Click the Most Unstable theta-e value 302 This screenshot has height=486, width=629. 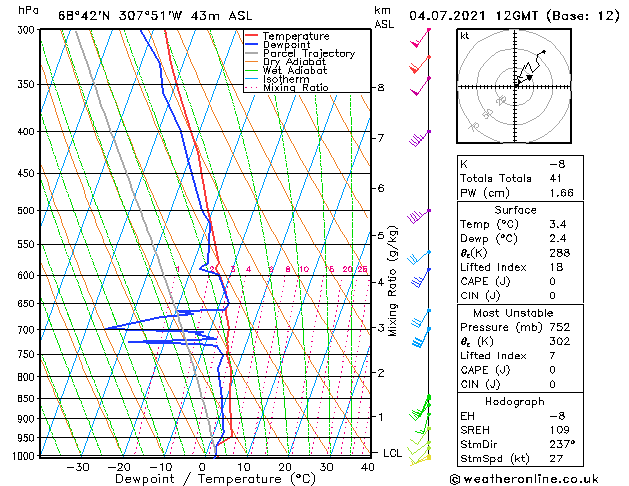(560, 341)
